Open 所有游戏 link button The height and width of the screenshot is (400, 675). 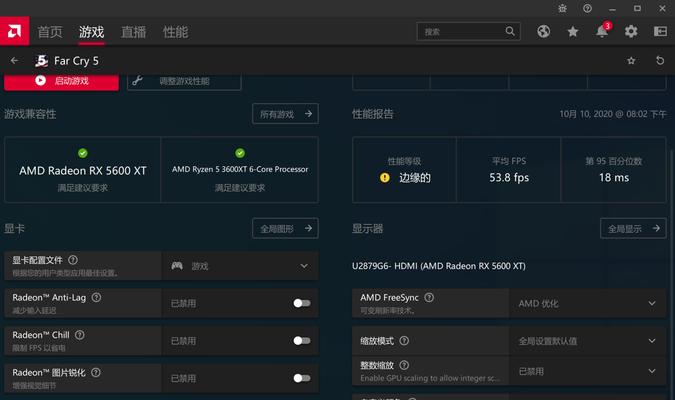[285, 114]
